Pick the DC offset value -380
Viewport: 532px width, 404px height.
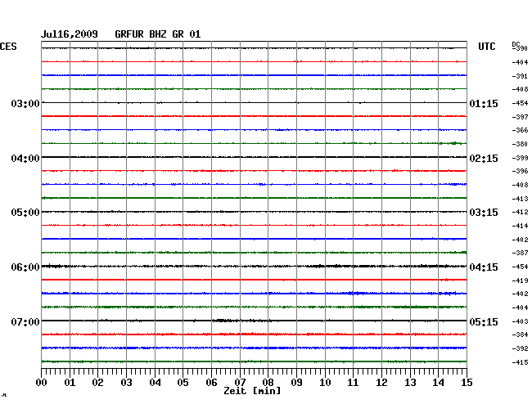(520, 144)
